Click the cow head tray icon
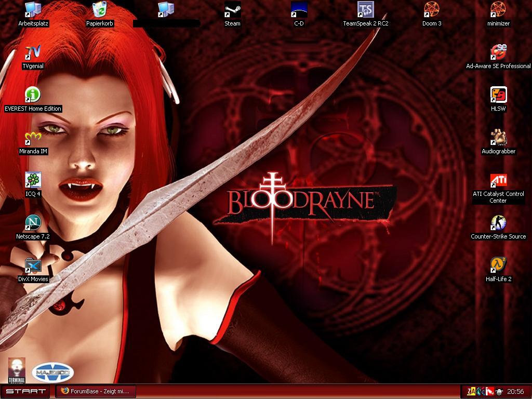The image size is (532, 399). (x=499, y=392)
